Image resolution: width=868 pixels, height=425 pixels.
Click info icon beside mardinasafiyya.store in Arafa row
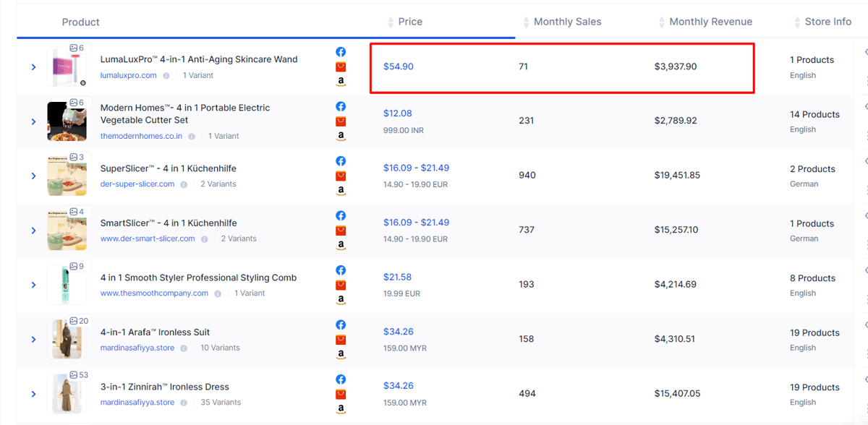pyautogui.click(x=184, y=348)
